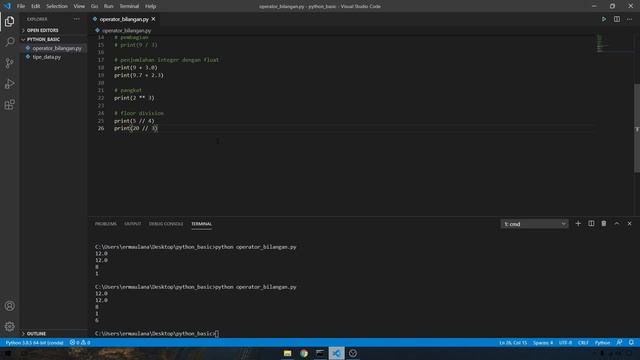Open Explorer views ellipsis menu
The height and width of the screenshot is (360, 640).
77,19
